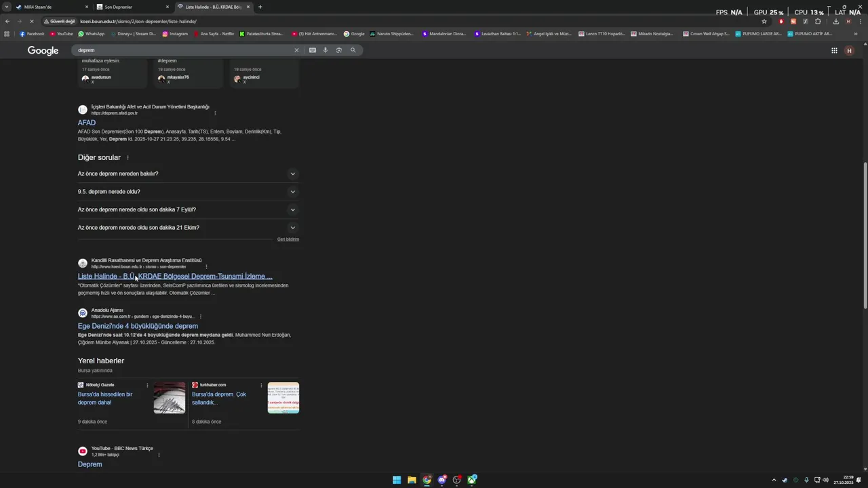Click the Geri bildirim link

pos(288,239)
